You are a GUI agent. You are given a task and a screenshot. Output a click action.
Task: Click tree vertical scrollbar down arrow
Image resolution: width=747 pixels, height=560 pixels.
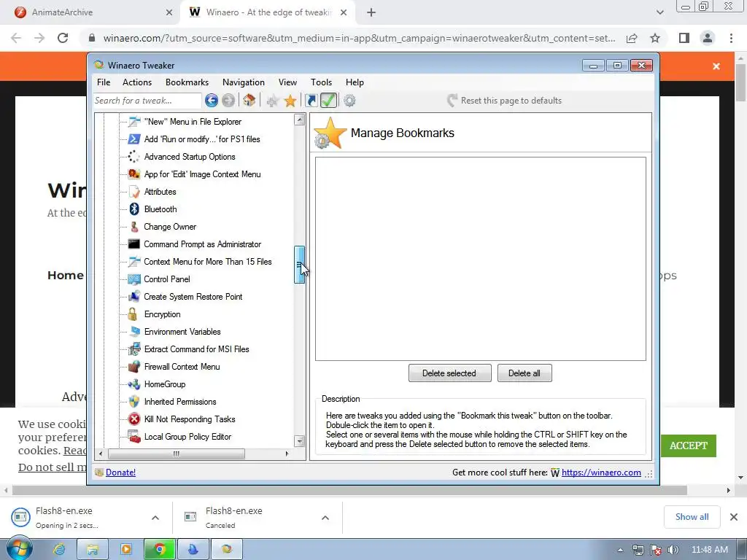(x=300, y=441)
